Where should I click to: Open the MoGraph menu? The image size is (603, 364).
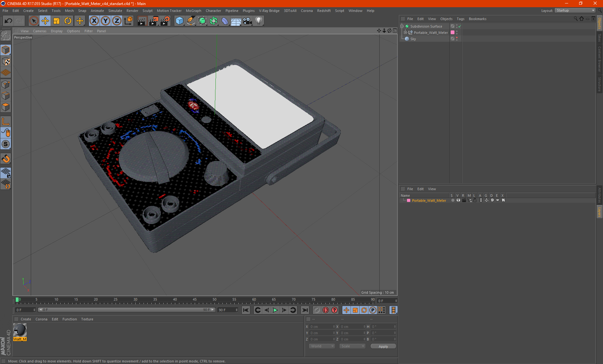tap(193, 11)
